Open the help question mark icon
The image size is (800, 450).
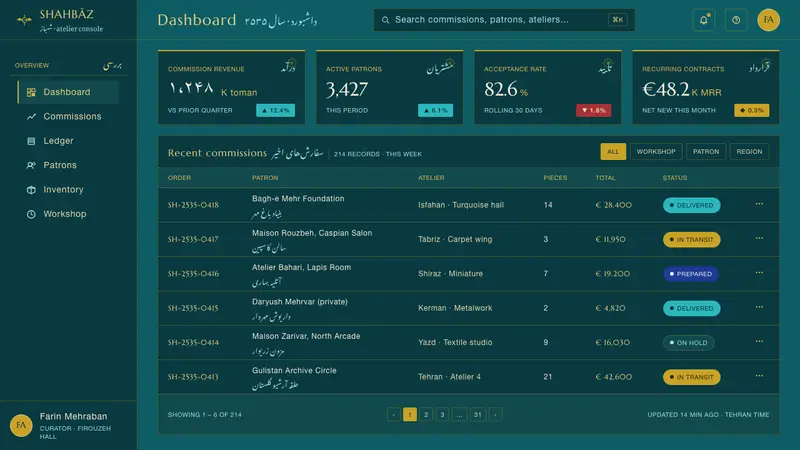pyautogui.click(x=736, y=20)
